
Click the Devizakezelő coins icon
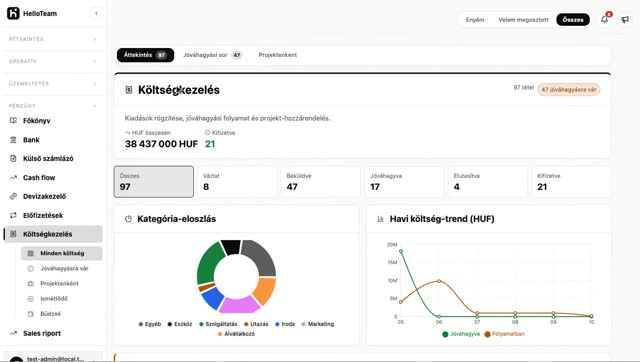(x=13, y=196)
